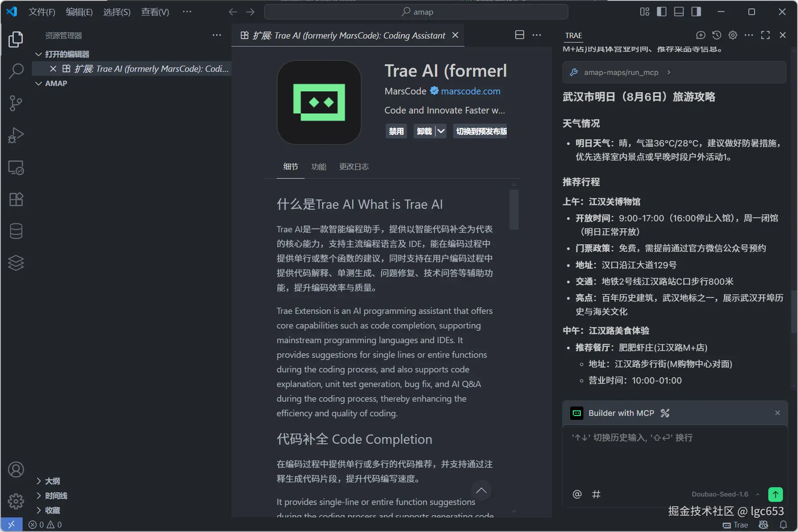Viewport: 798px width, 532px height.
Task: Toggle primary side bar visibility
Action: tap(661, 12)
